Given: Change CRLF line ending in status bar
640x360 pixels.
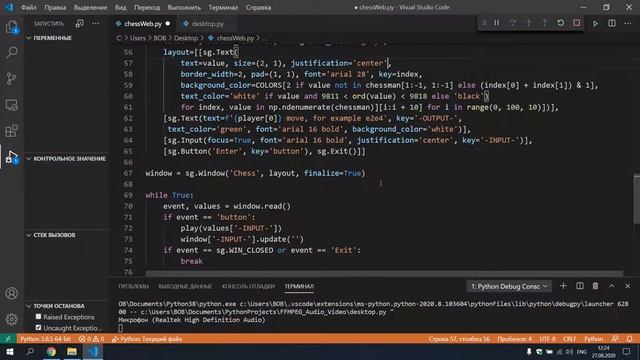Looking at the screenshot, I should click(569, 339).
